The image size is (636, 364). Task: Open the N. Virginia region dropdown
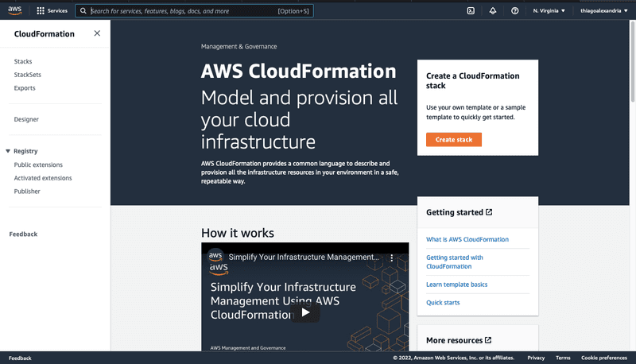pyautogui.click(x=549, y=11)
